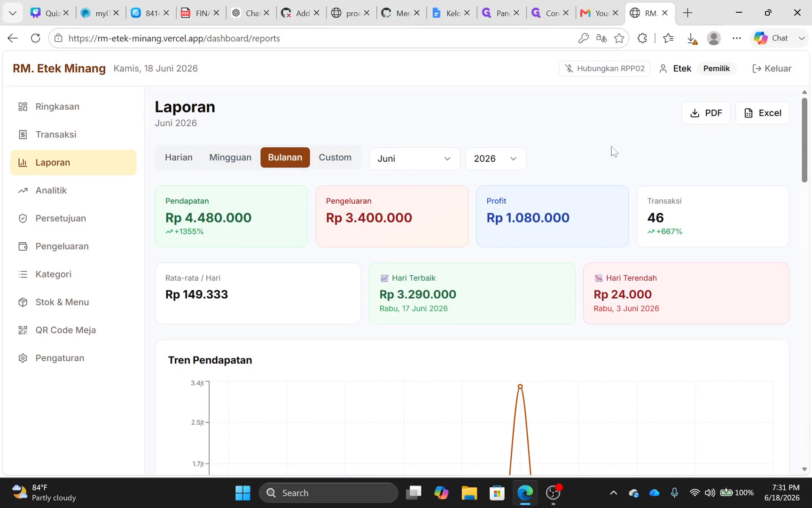
Task: Click the Pemilik role badge
Action: (717, 69)
